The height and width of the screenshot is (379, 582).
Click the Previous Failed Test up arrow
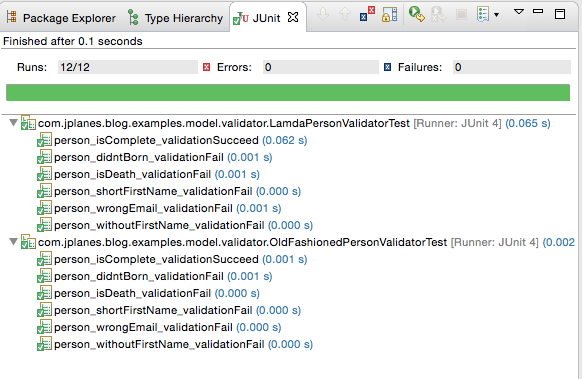(x=345, y=15)
